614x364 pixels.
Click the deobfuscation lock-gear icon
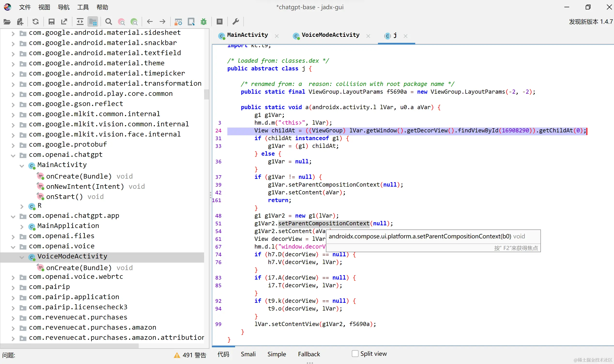click(178, 22)
